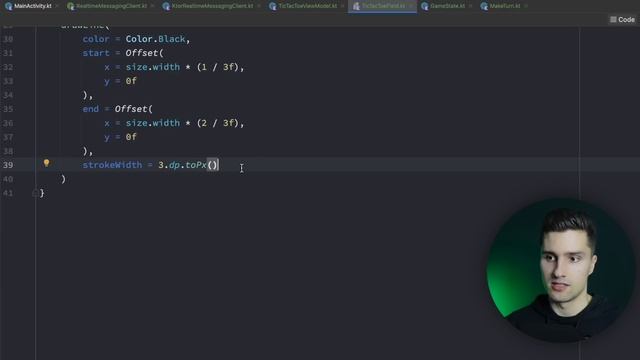The image size is (640, 360).
Task: Click the file icon on RealtimeMessagingClient.kt tab
Action: click(71, 6)
